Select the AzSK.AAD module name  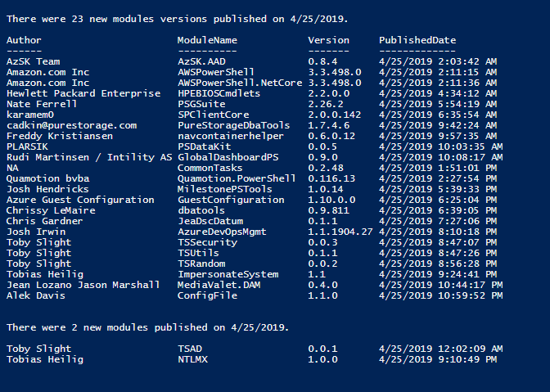(201, 61)
